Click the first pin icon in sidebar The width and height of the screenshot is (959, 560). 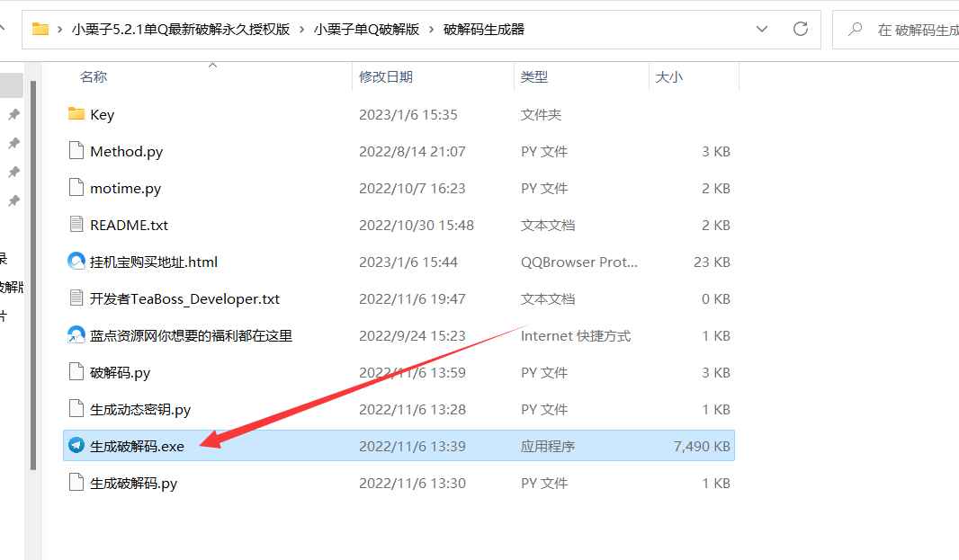click(x=13, y=114)
